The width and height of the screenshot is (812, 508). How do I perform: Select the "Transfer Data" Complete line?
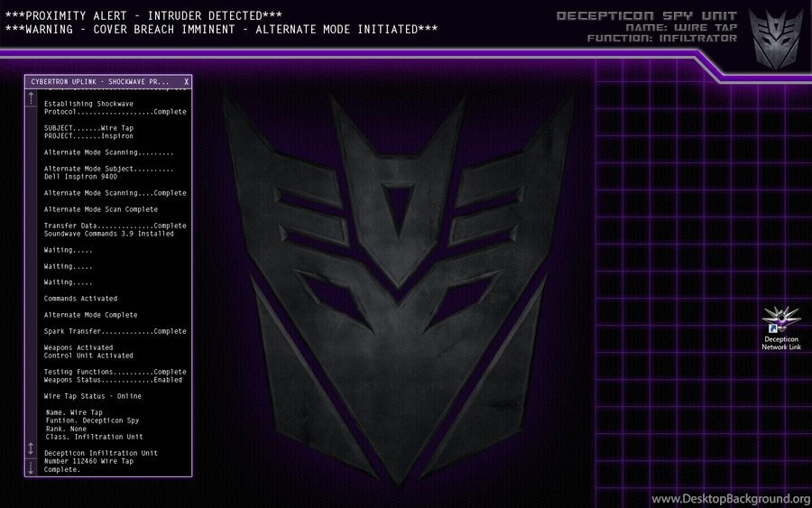[x=115, y=226]
